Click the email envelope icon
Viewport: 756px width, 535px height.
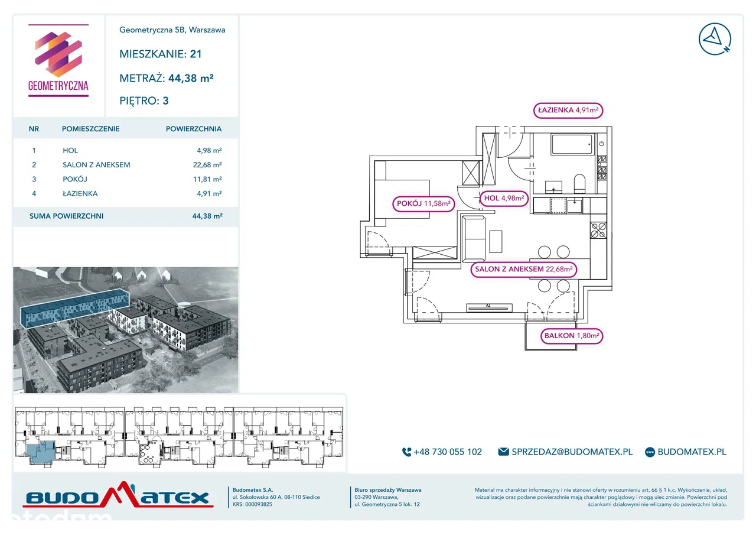click(503, 452)
